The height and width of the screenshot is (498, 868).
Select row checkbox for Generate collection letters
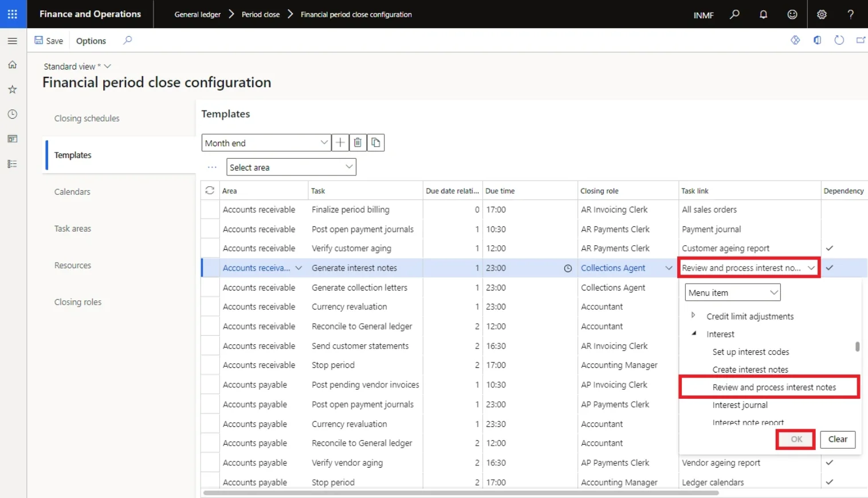[210, 287]
